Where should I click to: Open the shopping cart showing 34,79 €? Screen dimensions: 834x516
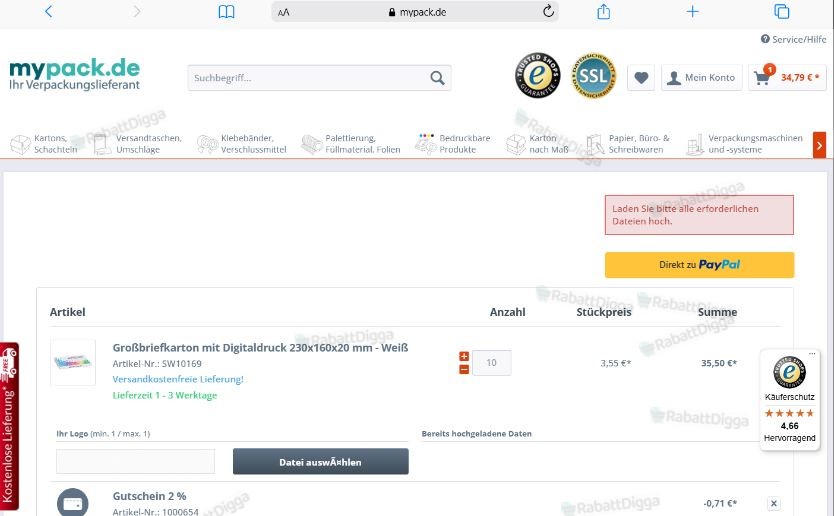787,78
